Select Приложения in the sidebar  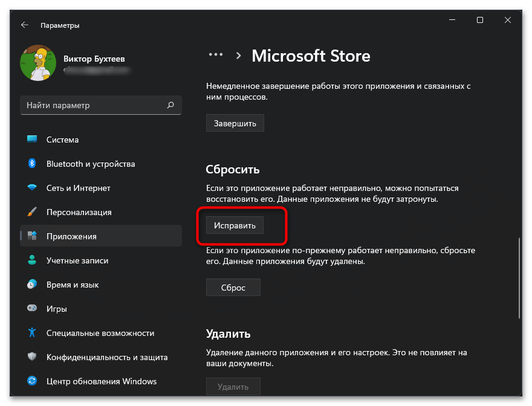pos(71,236)
